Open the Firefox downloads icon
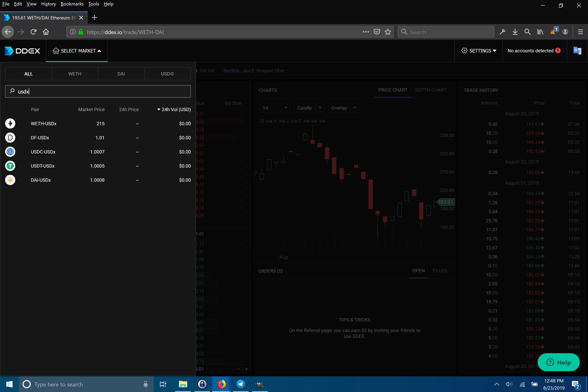This screenshot has width=588, height=392. point(515,32)
